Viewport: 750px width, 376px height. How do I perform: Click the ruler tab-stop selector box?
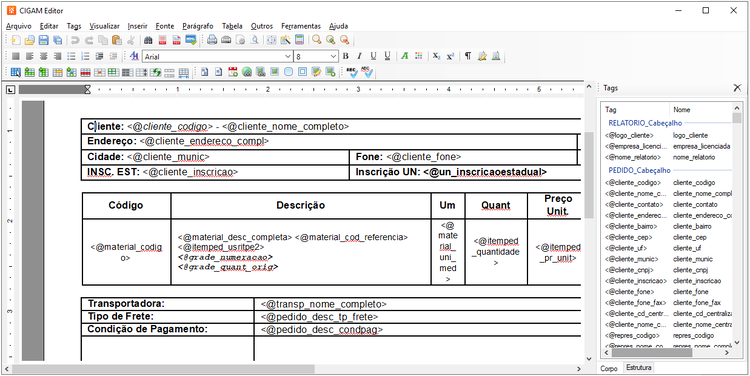[11, 89]
